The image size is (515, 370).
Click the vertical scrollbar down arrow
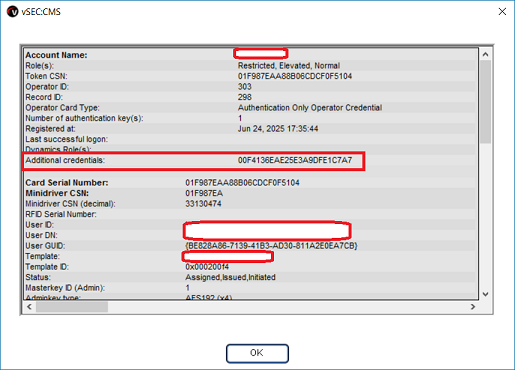click(x=485, y=294)
